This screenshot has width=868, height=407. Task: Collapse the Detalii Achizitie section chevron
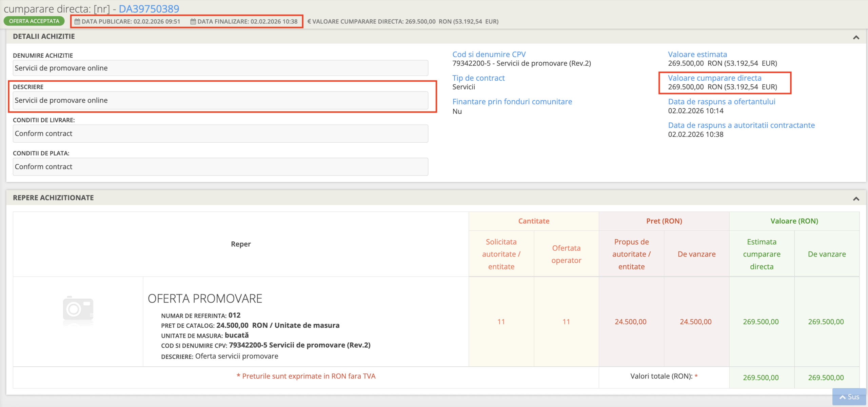pos(856,37)
